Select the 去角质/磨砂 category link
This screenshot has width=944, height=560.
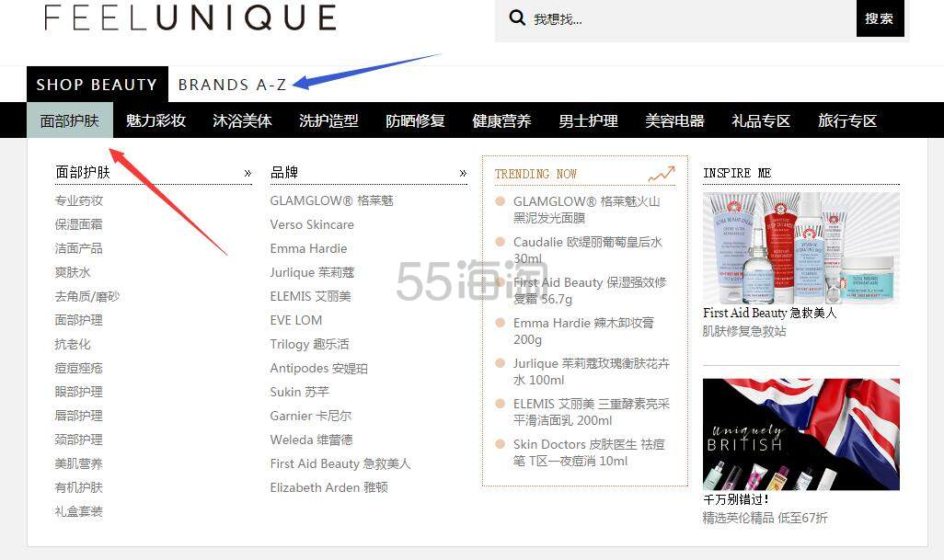[x=87, y=296]
